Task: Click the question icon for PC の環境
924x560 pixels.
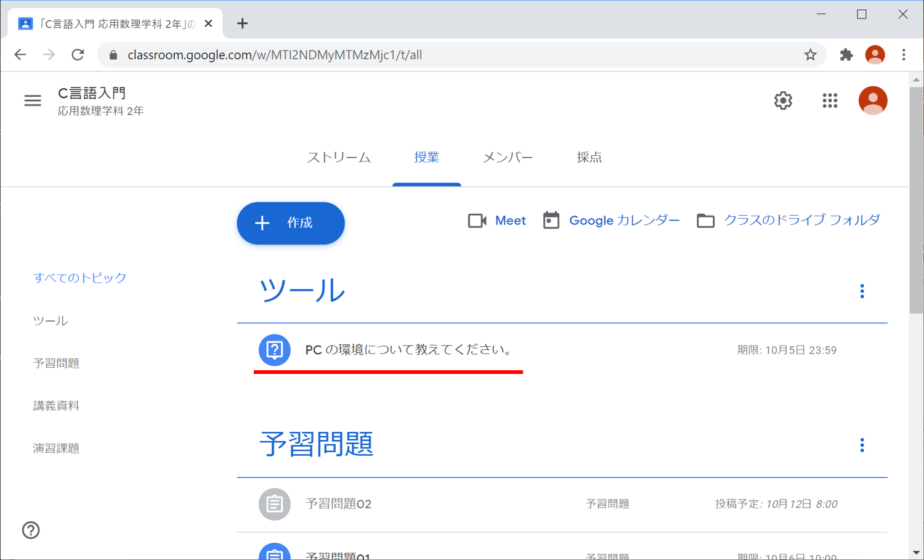Action: click(274, 350)
